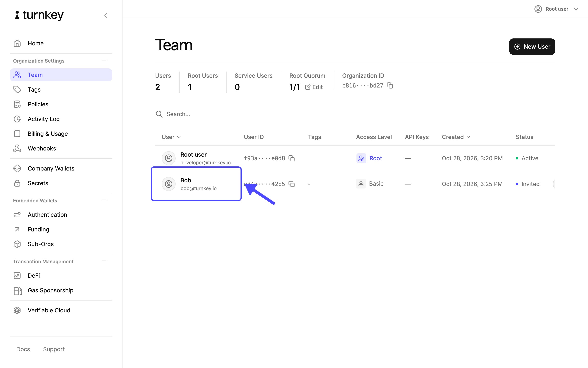Collapse the Organization Settings section

(104, 60)
